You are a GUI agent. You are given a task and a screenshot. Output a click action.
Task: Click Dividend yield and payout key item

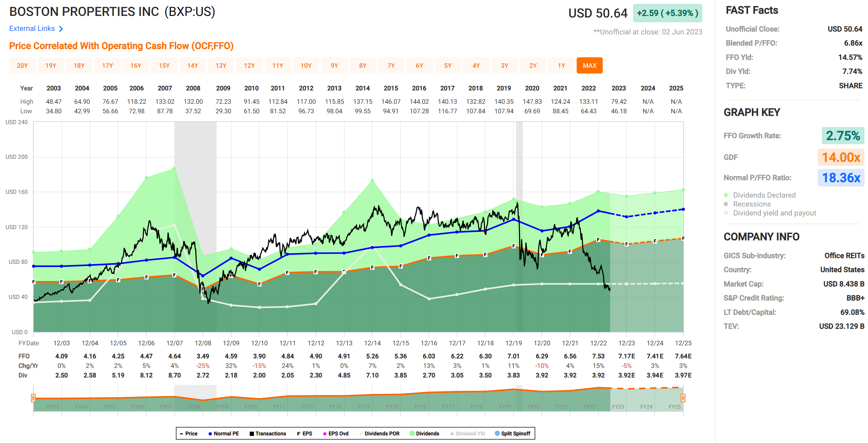point(770,213)
